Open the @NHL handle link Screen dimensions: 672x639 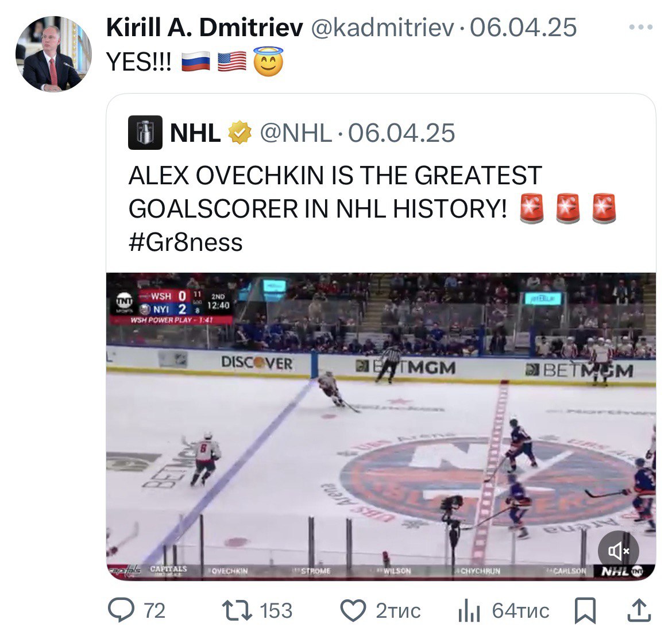[x=295, y=133]
